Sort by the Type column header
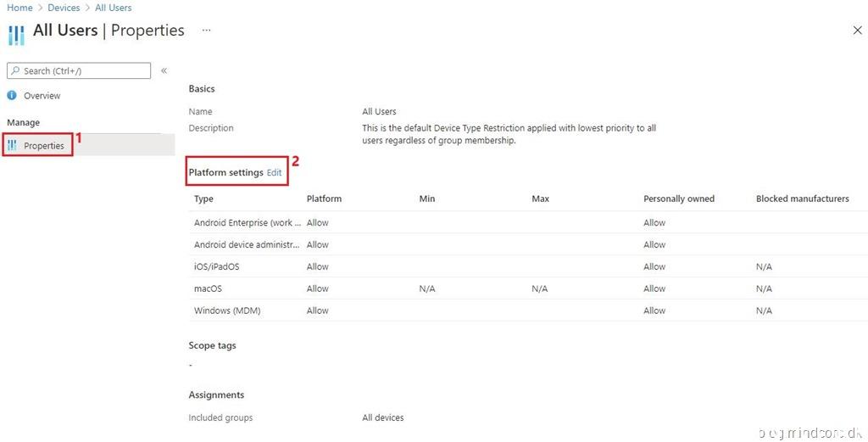This screenshot has height=442, width=868. pyautogui.click(x=203, y=199)
